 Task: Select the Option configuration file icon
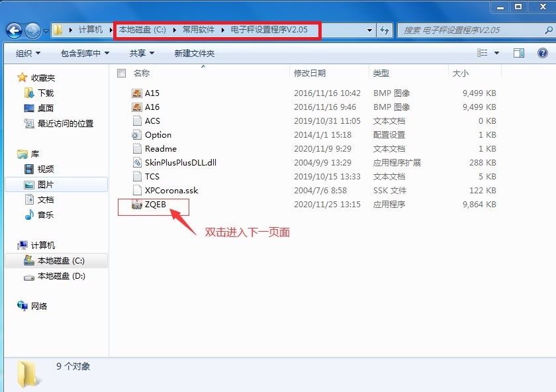point(137,135)
